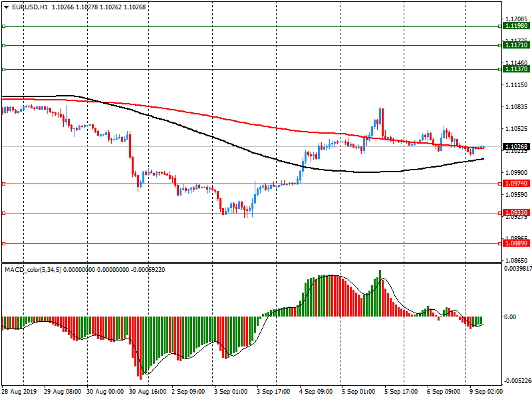Select right anchor handle of 1.11370 line

pyautogui.click(x=500, y=70)
